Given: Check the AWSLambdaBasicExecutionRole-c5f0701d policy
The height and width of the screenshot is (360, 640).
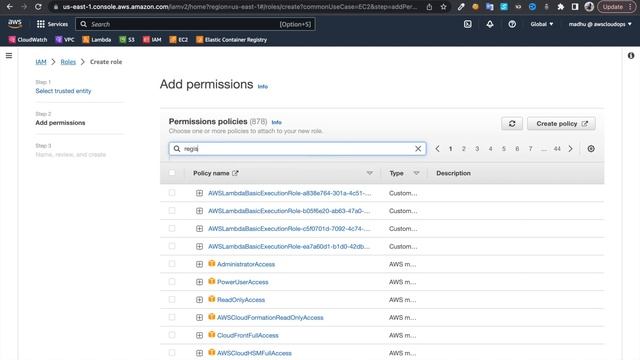Looking at the screenshot, I should [172, 229].
